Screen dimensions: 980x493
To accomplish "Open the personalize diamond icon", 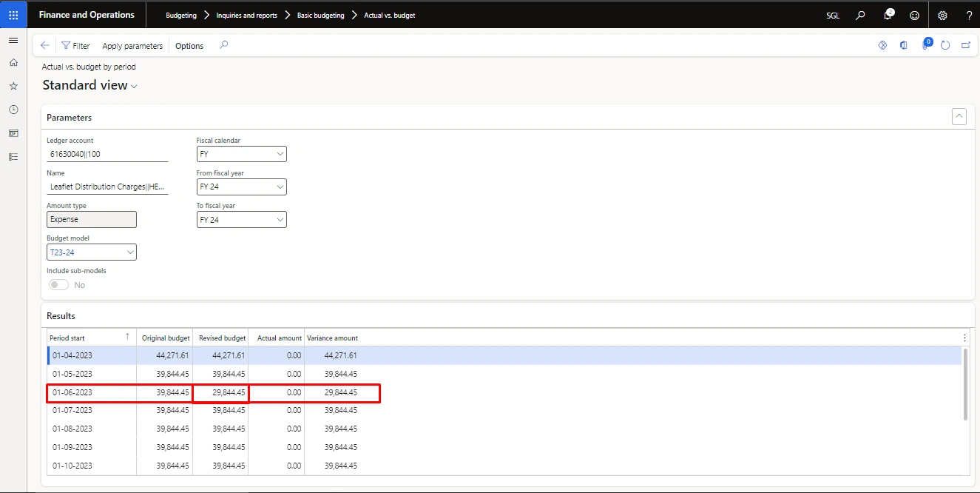I will click(x=882, y=45).
